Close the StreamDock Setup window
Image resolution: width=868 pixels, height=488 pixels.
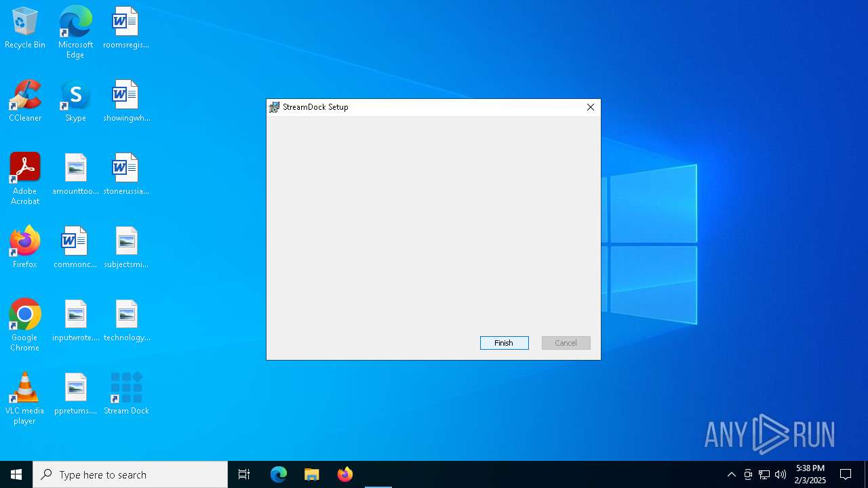pyautogui.click(x=590, y=107)
